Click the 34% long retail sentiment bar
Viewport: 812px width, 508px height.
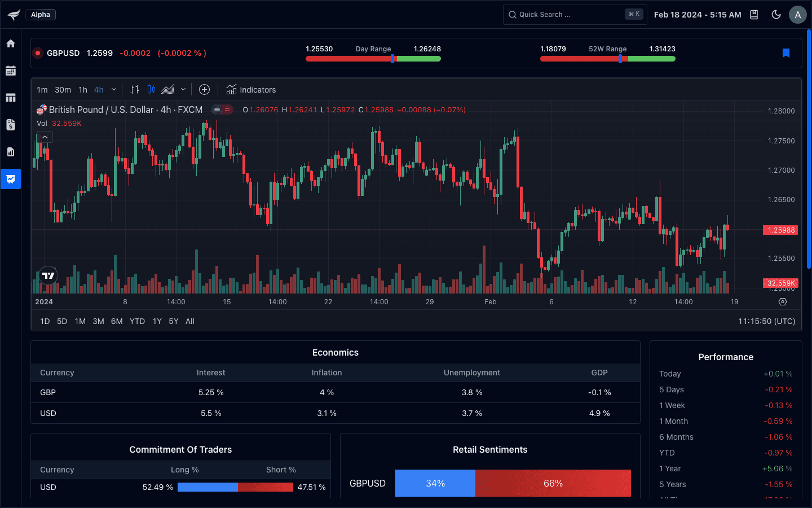pyautogui.click(x=435, y=483)
